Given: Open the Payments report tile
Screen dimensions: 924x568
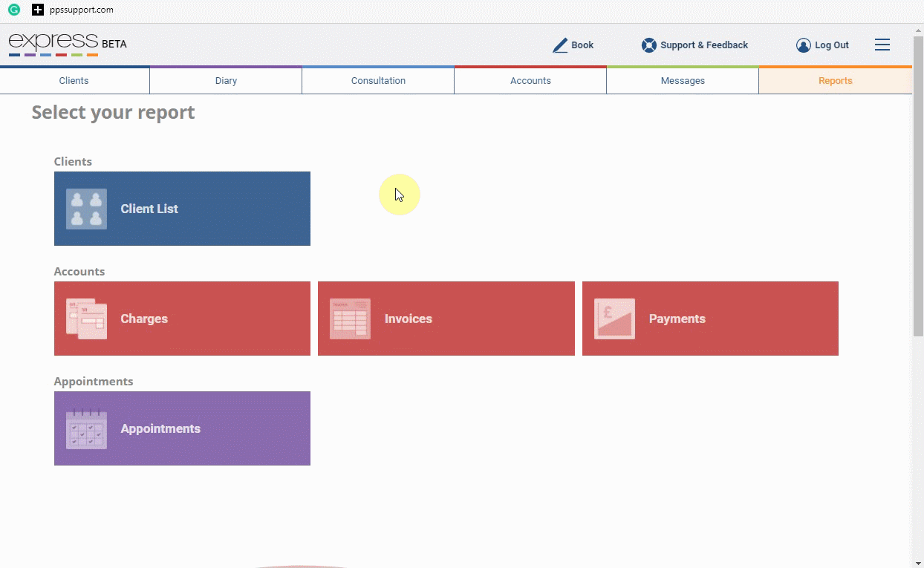Looking at the screenshot, I should tap(710, 319).
